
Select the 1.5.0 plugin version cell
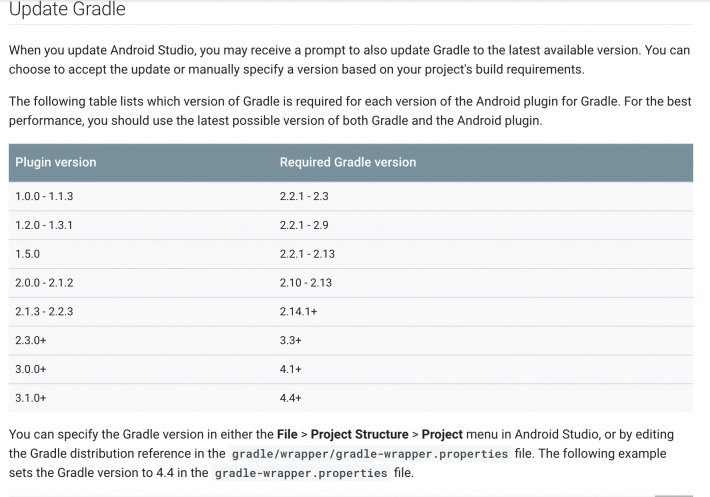point(27,254)
